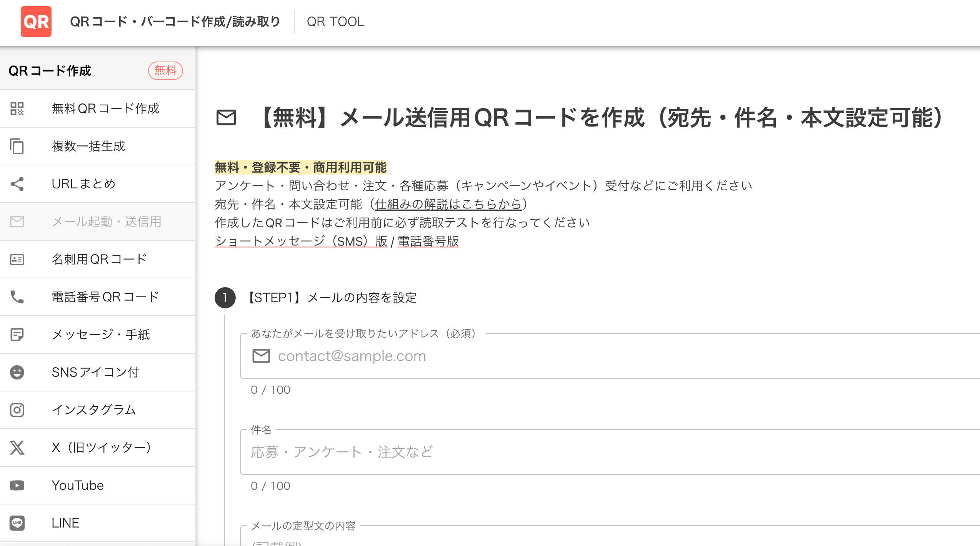Image resolution: width=980 pixels, height=546 pixels.
Task: Open the 複数一括生成 bulk generation tool
Action: 17,146
